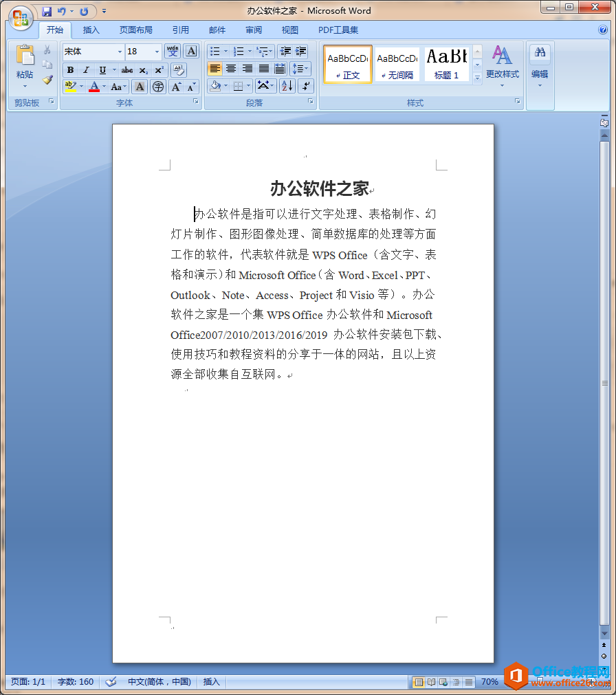Click the spelling check status icon
The height and width of the screenshot is (695, 616).
coord(111,682)
